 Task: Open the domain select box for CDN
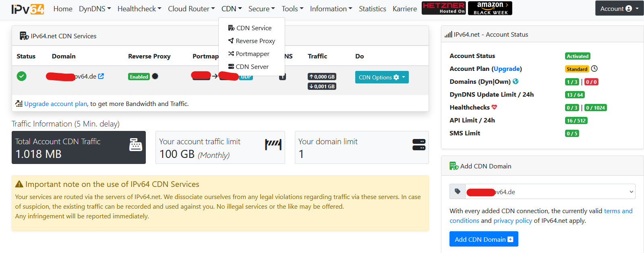pyautogui.click(x=550, y=192)
